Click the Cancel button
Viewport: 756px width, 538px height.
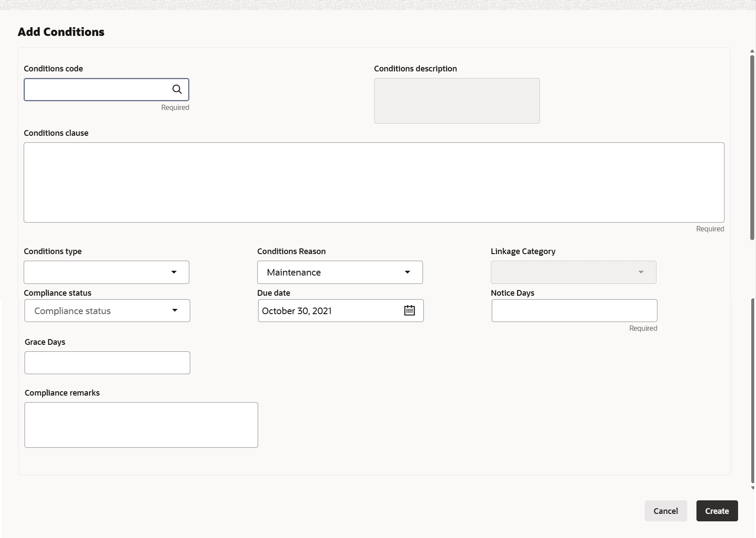tap(666, 511)
